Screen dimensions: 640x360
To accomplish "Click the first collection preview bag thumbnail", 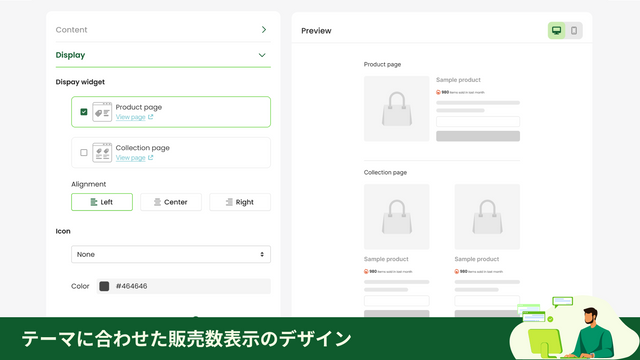I will tap(397, 217).
